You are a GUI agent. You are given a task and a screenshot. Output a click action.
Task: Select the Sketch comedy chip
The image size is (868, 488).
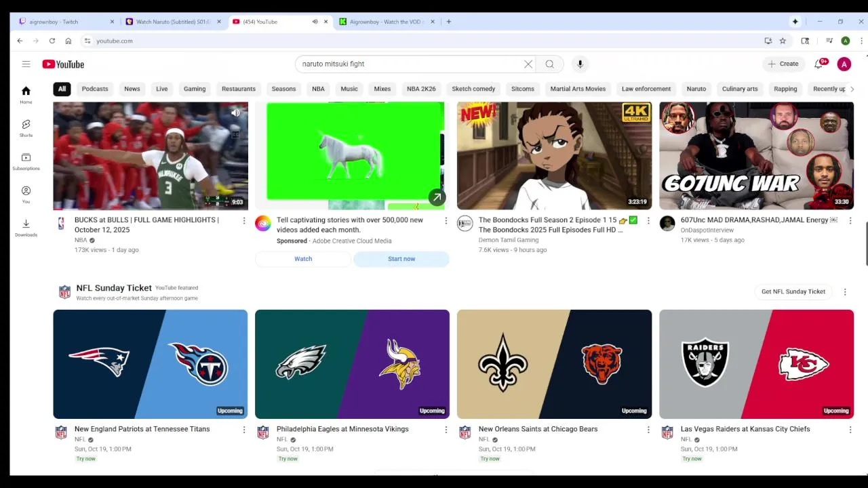coord(473,89)
